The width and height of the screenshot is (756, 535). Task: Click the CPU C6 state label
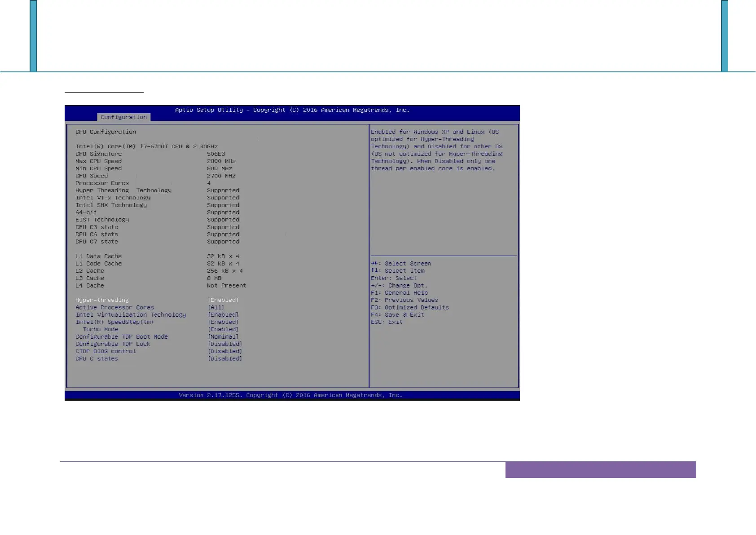pos(97,234)
